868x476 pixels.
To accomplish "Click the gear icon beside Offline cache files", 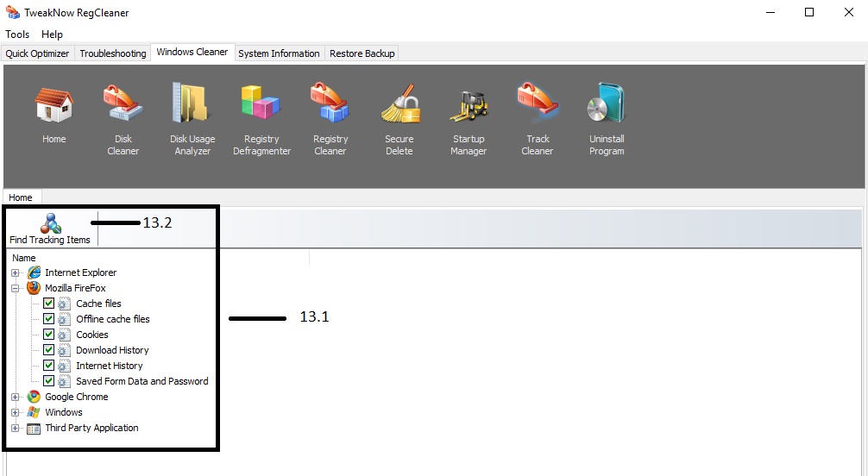I will coord(64,319).
